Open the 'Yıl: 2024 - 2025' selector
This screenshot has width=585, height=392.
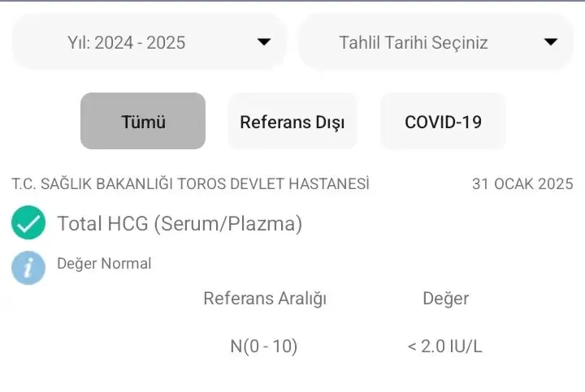point(149,42)
